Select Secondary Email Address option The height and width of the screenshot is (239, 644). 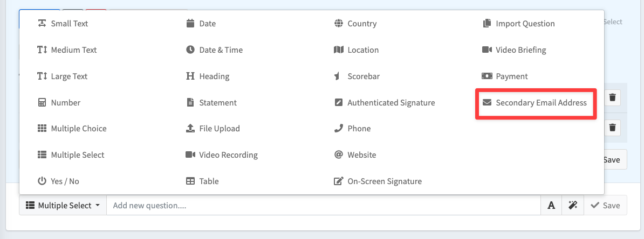[535, 102]
